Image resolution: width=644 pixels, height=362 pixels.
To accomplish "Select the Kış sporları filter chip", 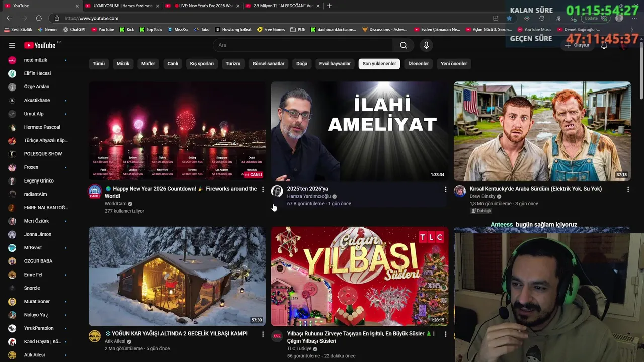I will pyautogui.click(x=202, y=64).
